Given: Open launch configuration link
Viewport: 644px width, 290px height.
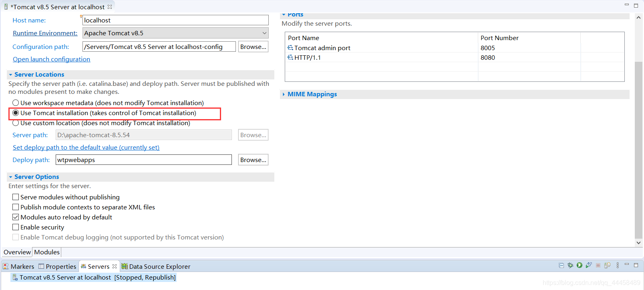Looking at the screenshot, I should tap(51, 59).
